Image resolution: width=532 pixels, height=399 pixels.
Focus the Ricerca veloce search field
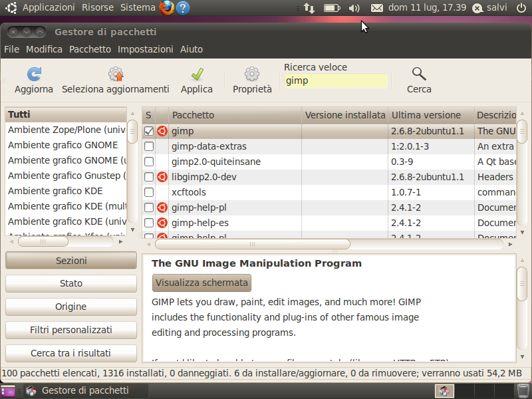pos(336,80)
